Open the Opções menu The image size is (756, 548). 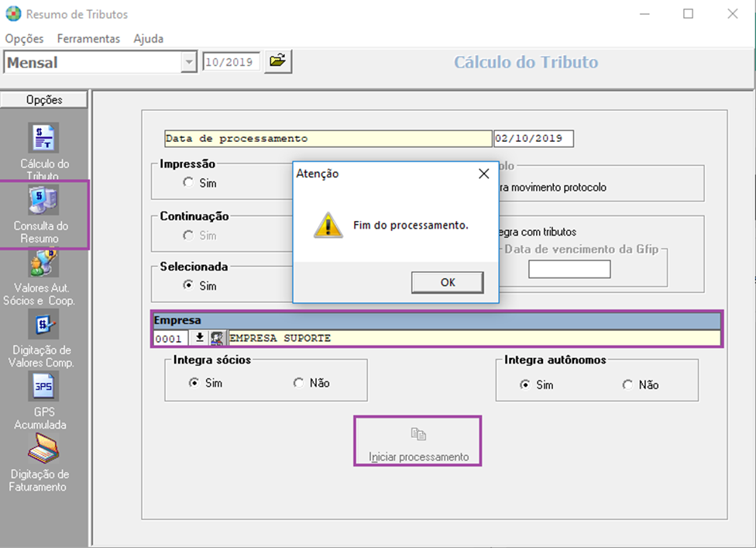(24, 39)
